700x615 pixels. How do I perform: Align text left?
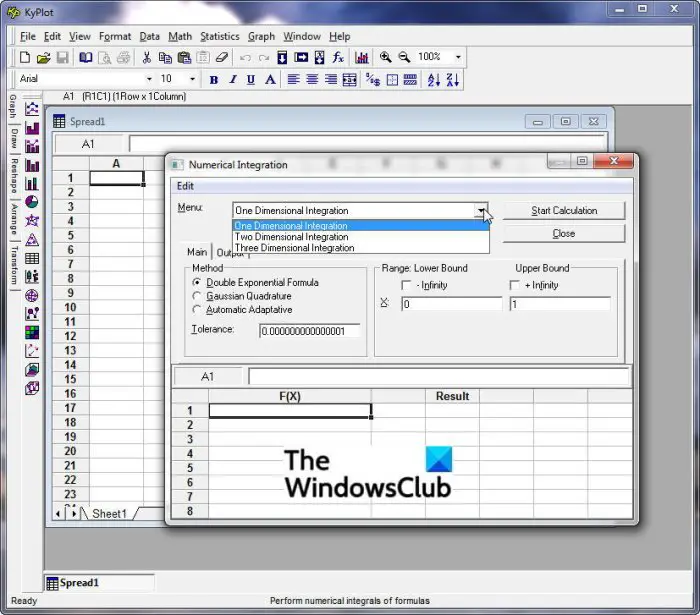(x=293, y=80)
